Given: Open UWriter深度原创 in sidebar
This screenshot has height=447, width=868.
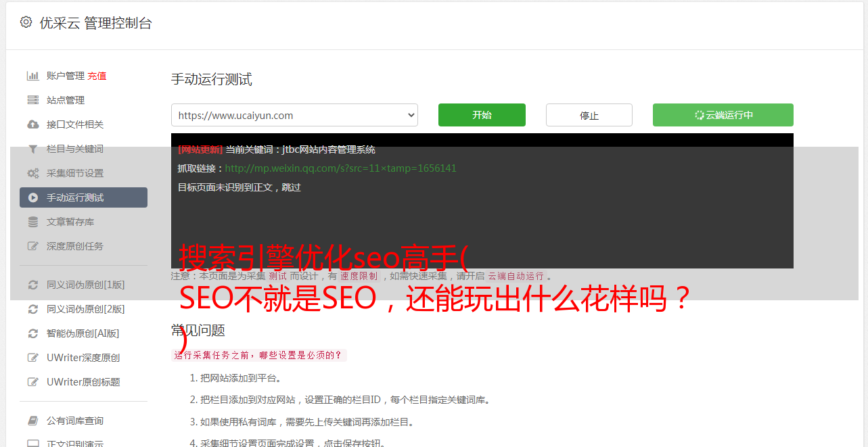Looking at the screenshot, I should 83,358.
